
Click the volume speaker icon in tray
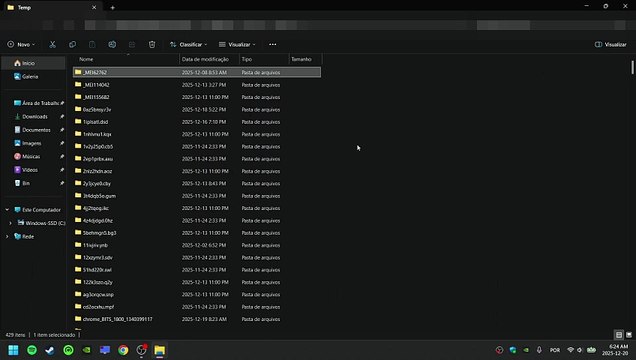tap(580, 350)
